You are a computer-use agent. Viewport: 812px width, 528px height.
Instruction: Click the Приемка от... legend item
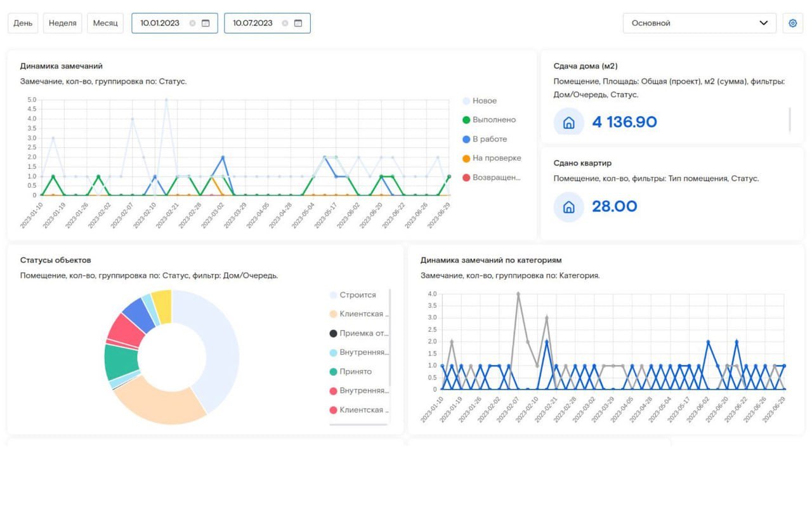coord(363,333)
